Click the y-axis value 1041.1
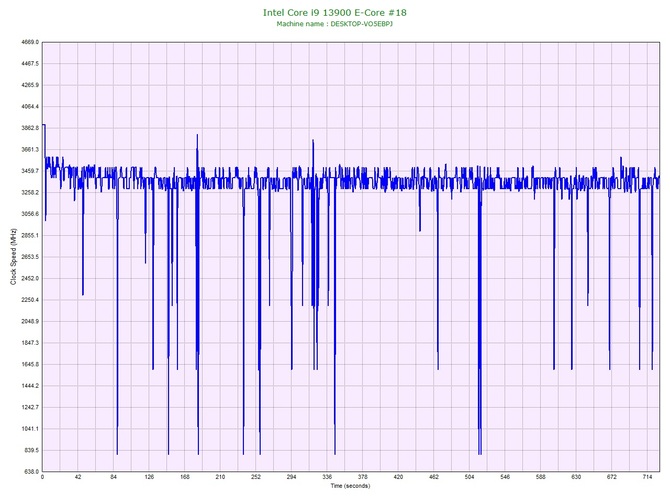 click(30, 429)
